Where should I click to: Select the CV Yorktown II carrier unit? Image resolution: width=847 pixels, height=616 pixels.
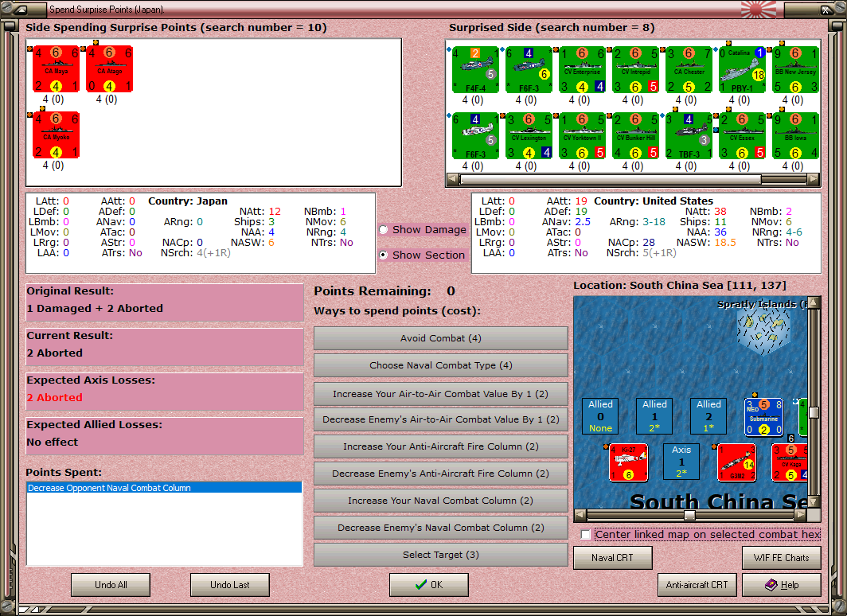pyautogui.click(x=583, y=136)
